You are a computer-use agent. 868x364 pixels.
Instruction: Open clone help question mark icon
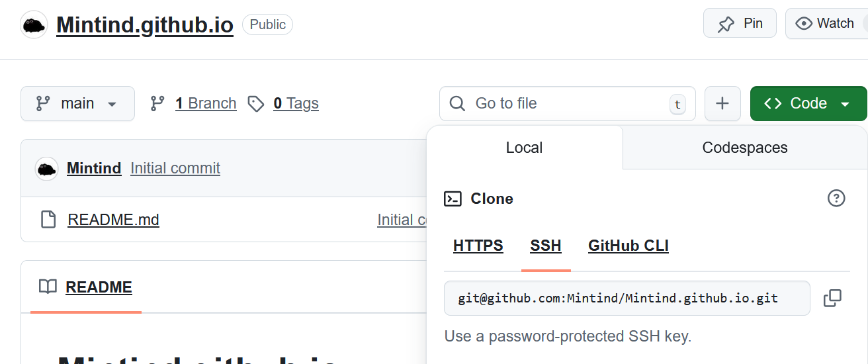point(836,198)
